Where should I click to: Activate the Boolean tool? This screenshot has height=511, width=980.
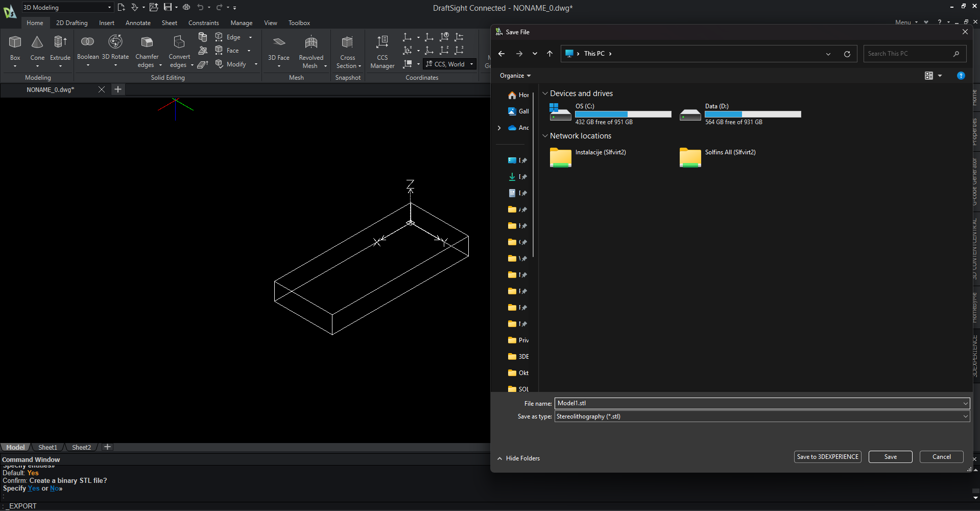[87, 49]
